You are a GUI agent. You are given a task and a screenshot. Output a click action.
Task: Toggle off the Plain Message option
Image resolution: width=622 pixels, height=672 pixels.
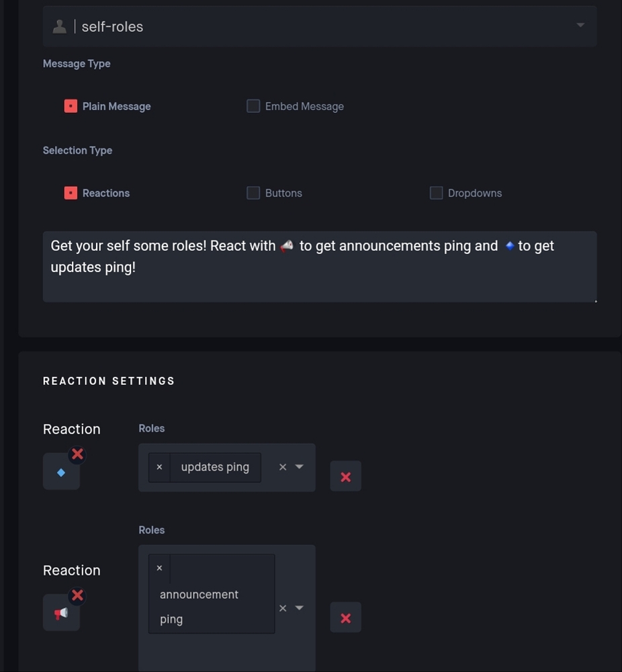coord(70,106)
